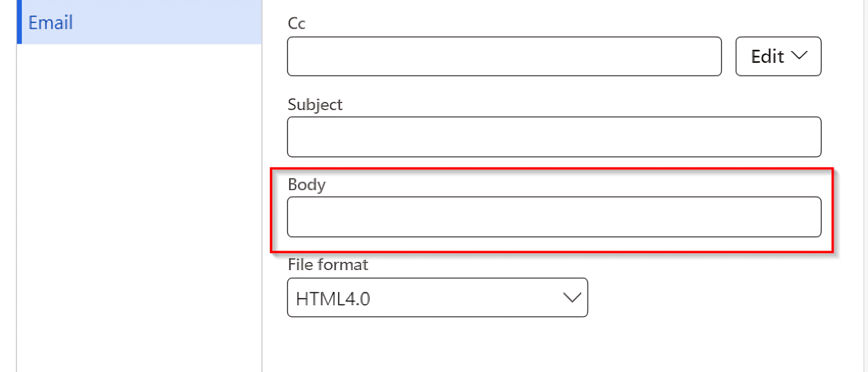Click inside the Cc input field
Image resolution: width=868 pixels, height=372 pixels.
tap(504, 56)
